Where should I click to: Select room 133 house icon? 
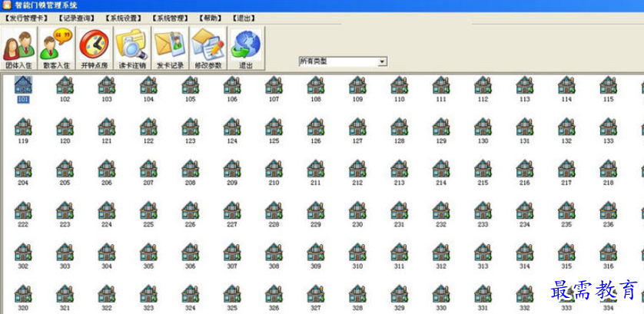coord(609,127)
